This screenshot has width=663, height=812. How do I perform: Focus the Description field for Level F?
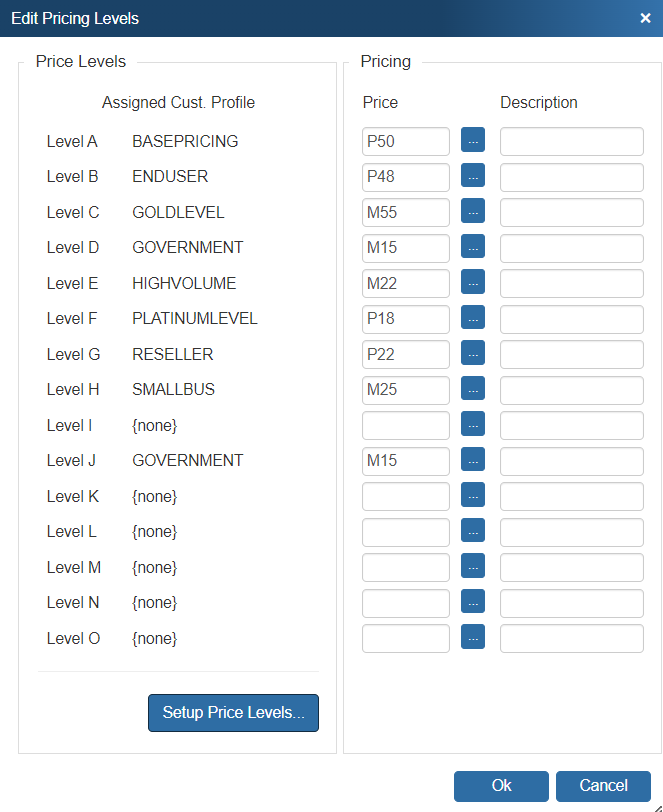(571, 319)
